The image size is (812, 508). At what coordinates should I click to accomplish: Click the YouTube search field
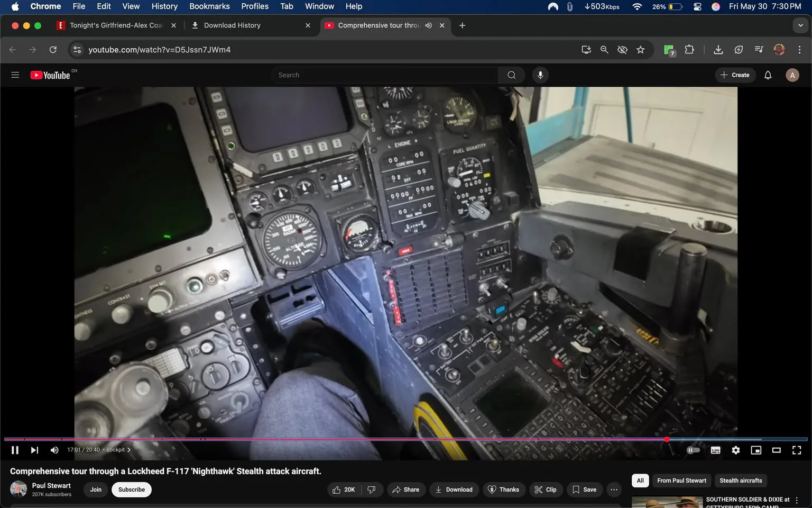pyautogui.click(x=384, y=75)
